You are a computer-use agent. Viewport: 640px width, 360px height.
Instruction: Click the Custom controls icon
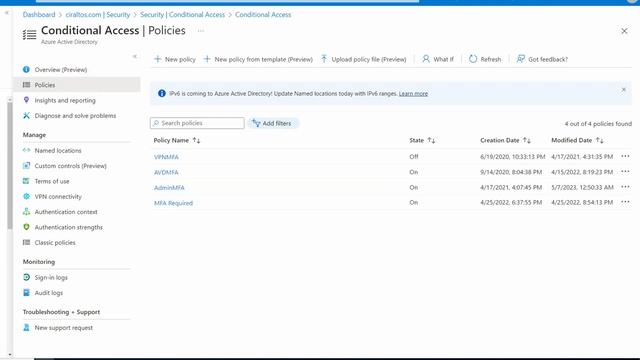[27, 166]
